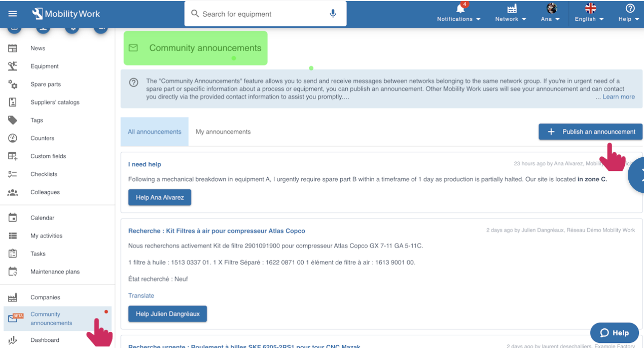This screenshot has width=644, height=348.
Task: Open the Help dropdown in header
Action: 629,14
